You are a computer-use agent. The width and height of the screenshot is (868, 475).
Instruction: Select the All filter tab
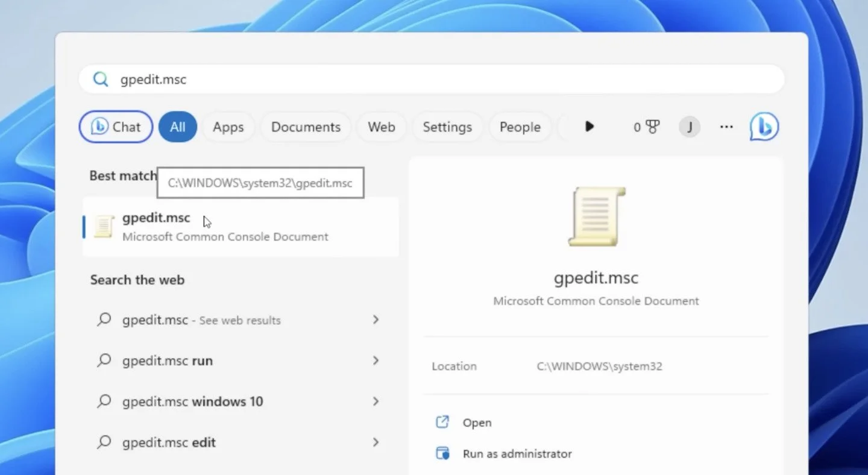click(178, 127)
